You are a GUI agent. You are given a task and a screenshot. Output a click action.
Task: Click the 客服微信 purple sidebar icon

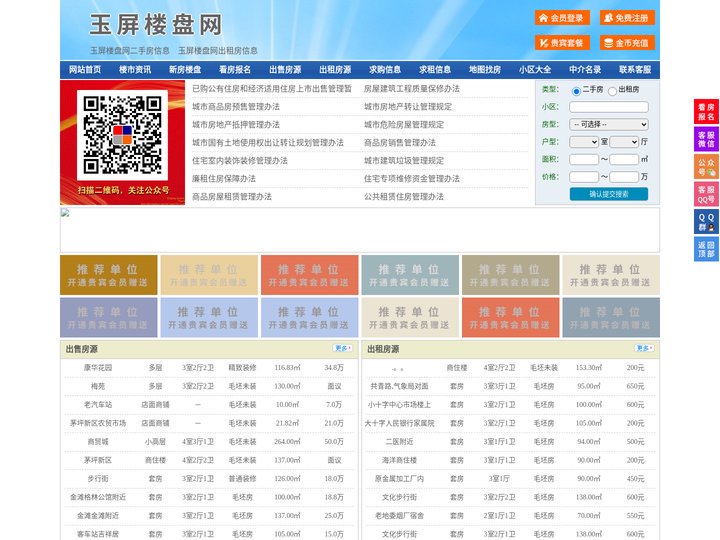[x=706, y=139]
